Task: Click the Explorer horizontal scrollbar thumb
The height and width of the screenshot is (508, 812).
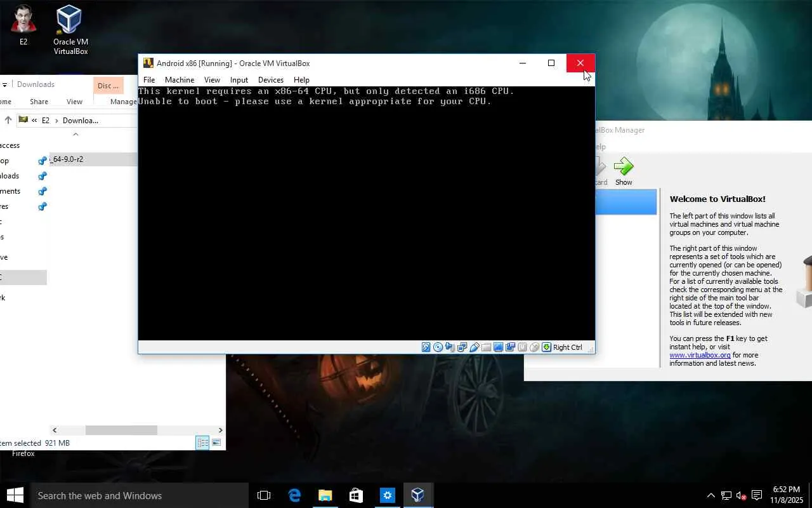Action: pos(121,430)
